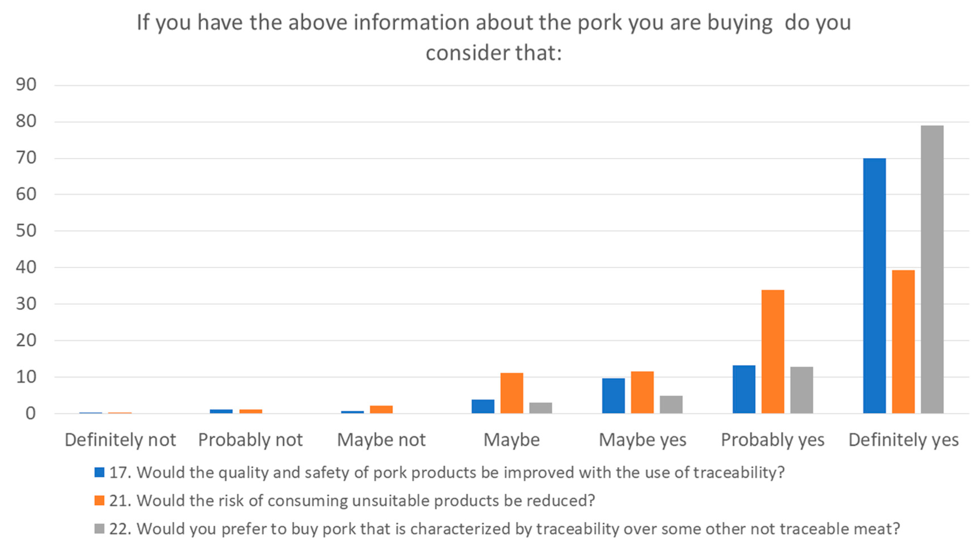Select the orange bar in Probably yes group
Viewport: 980px width, 545px height.
coord(773,351)
